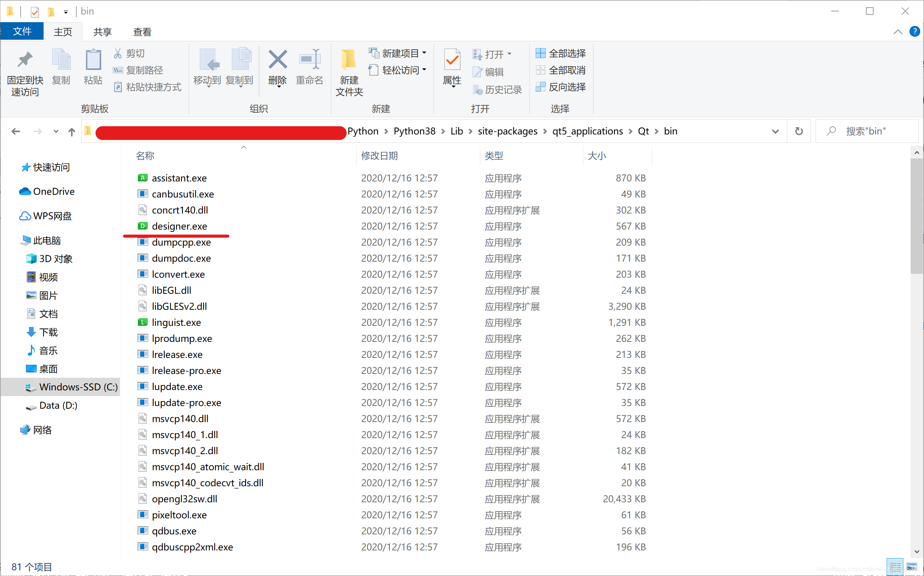Click the Help question mark icon

point(914,31)
